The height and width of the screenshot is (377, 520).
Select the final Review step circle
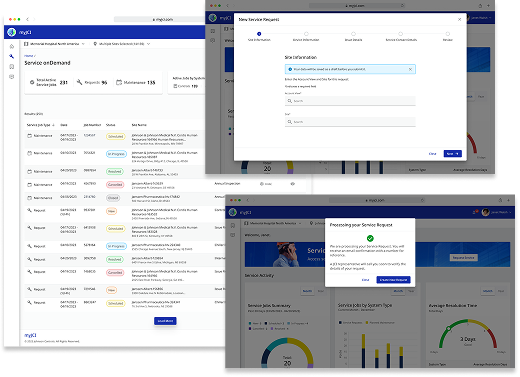[x=448, y=34]
